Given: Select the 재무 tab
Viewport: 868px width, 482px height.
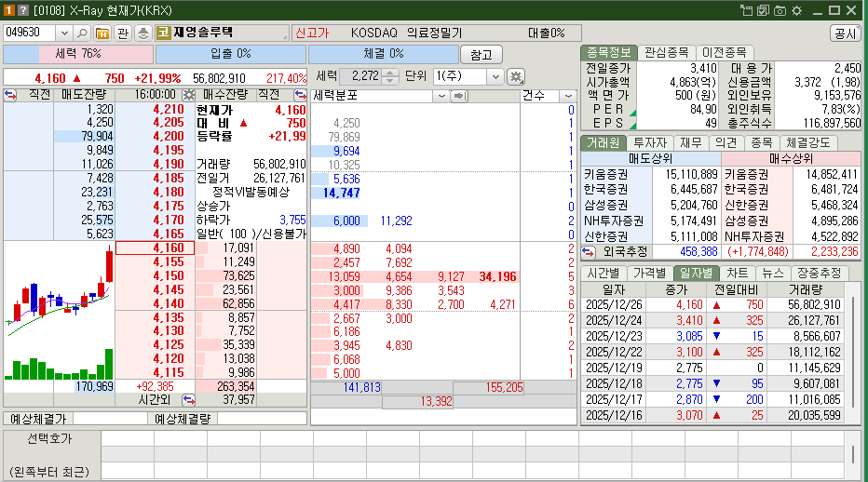Looking at the screenshot, I should 691,142.
